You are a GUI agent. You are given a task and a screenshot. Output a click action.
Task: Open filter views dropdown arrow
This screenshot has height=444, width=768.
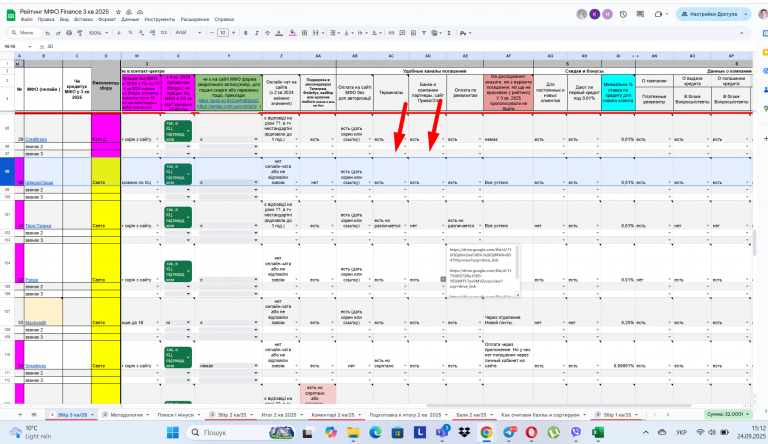click(441, 33)
